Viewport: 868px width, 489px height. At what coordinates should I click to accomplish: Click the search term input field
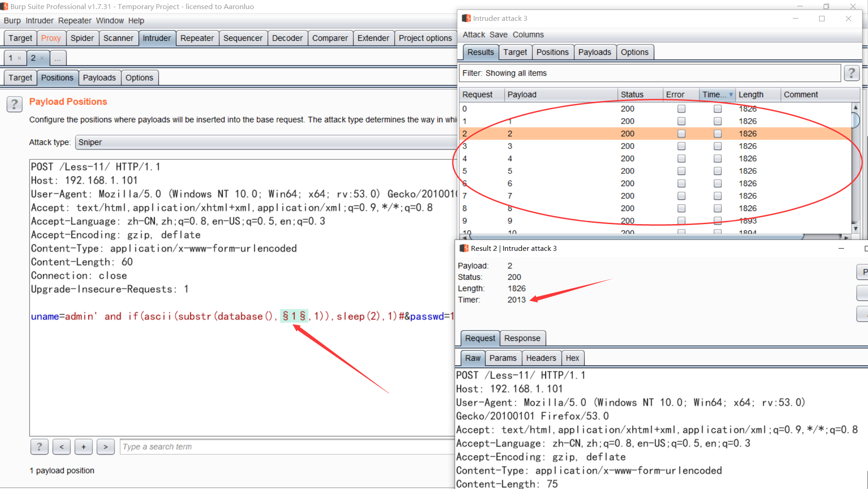pos(226,447)
